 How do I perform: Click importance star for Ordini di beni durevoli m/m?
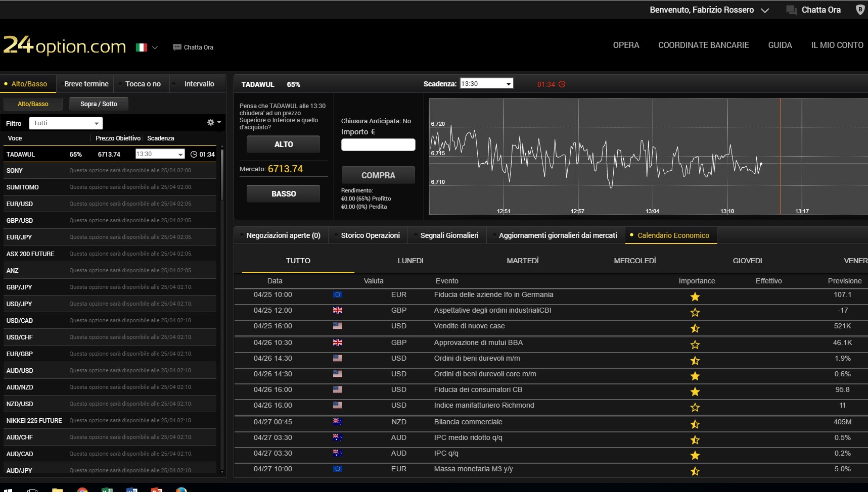[x=695, y=360]
